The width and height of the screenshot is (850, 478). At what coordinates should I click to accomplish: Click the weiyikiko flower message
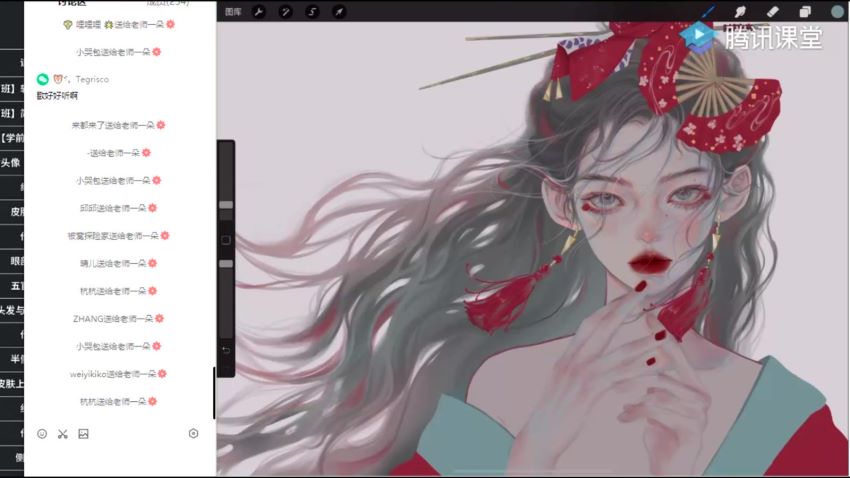pos(118,374)
